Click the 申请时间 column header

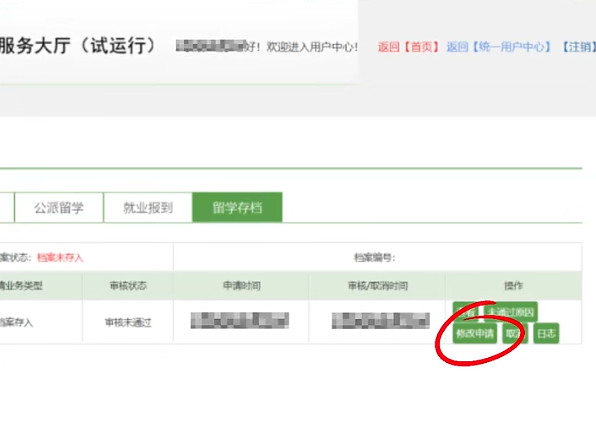(241, 286)
